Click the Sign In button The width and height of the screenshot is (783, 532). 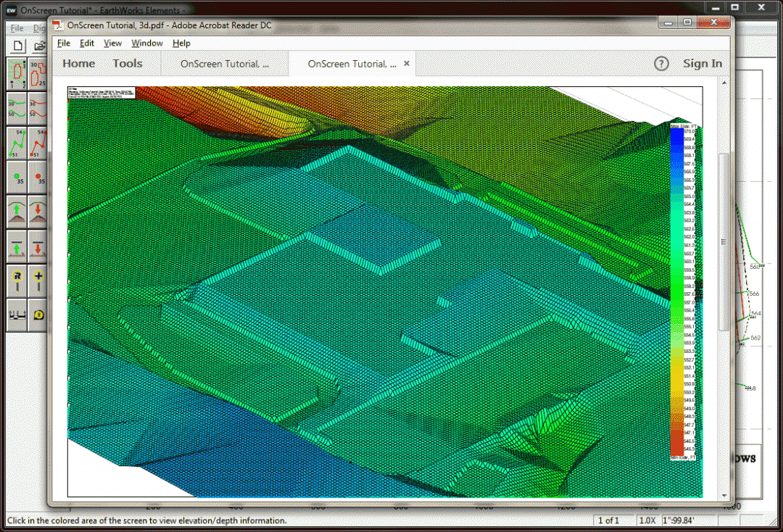[x=703, y=63]
